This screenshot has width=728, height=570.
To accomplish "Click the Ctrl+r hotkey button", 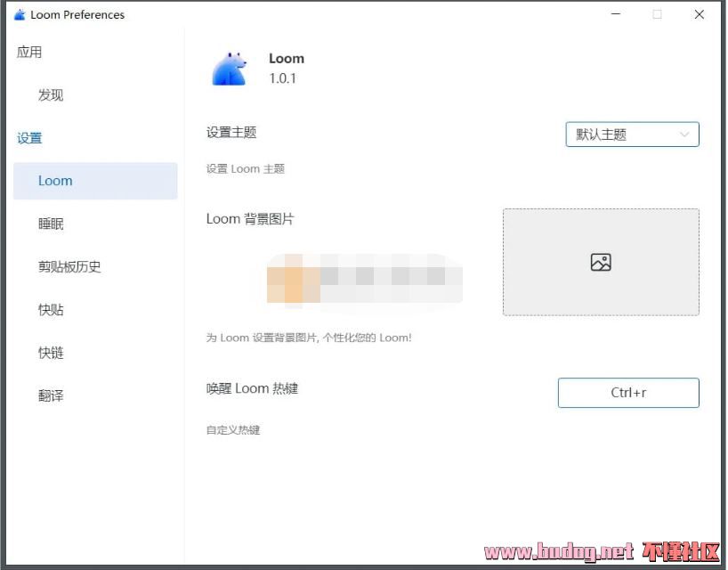I will 628,393.
